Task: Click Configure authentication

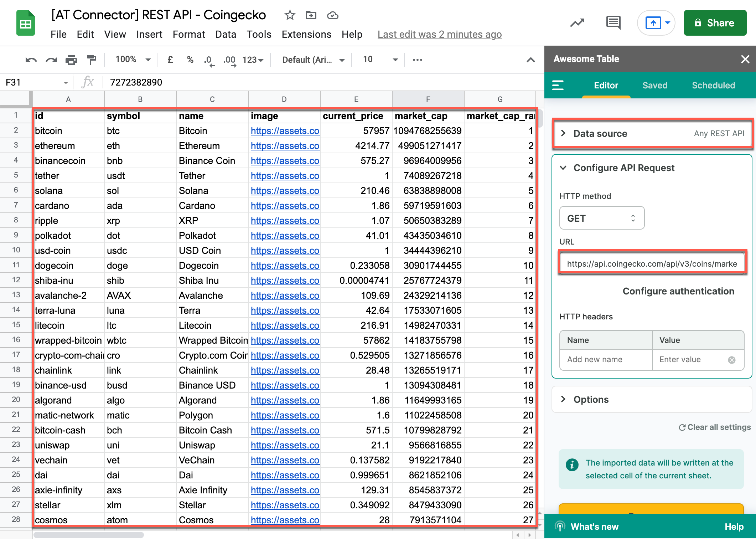Action: (x=678, y=291)
